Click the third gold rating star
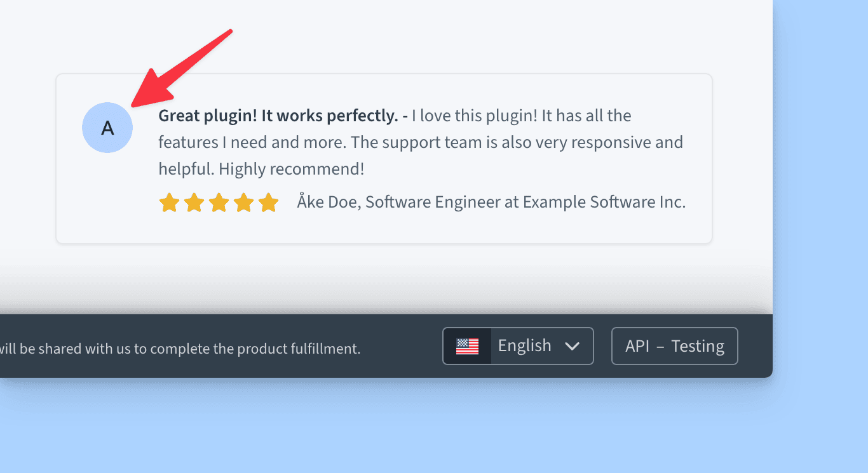Screen dimensions: 868x473 [219, 203]
